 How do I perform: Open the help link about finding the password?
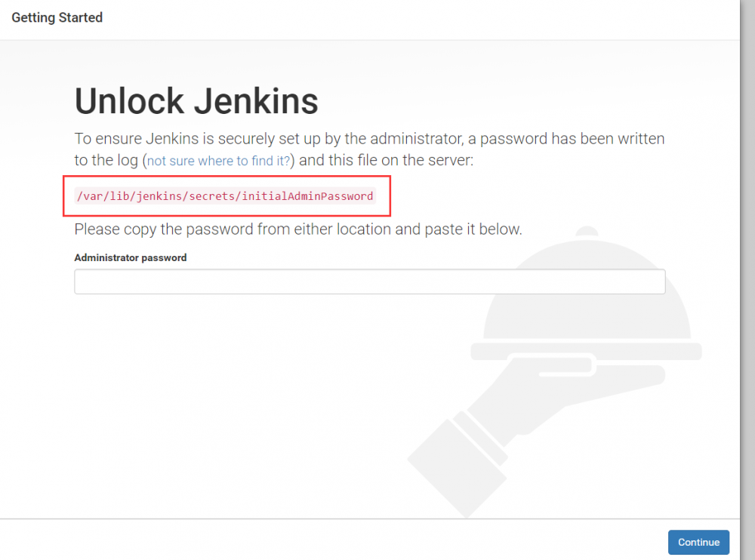coord(217,160)
